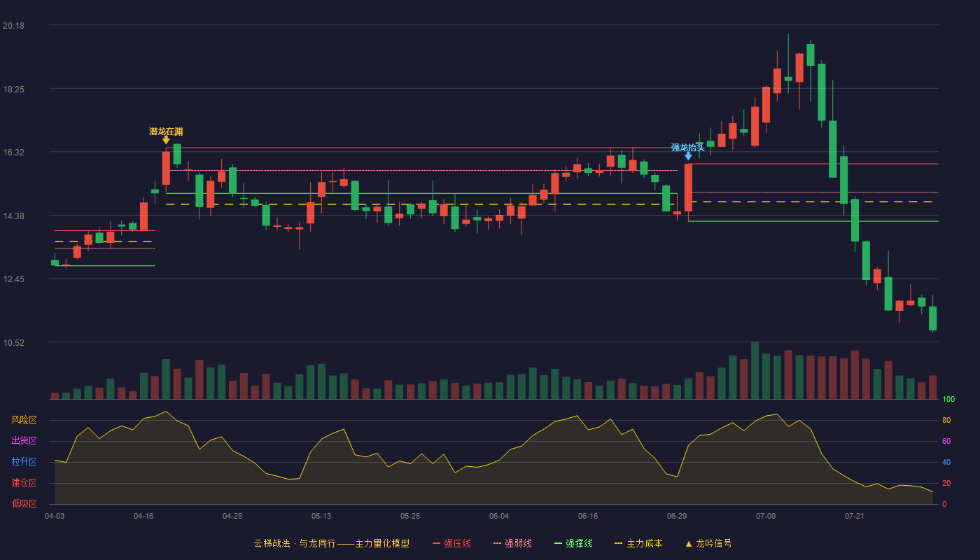Click the 60 indicator scale label

coord(946,441)
